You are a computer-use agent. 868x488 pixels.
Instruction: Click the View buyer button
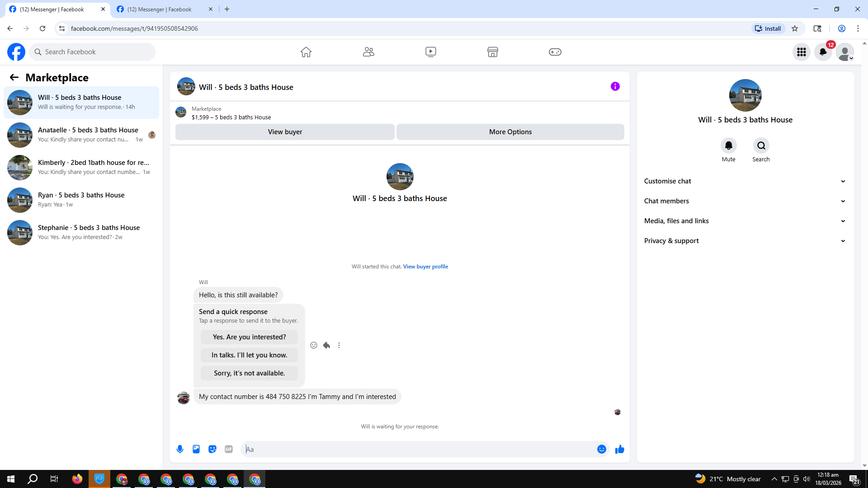pyautogui.click(x=285, y=132)
